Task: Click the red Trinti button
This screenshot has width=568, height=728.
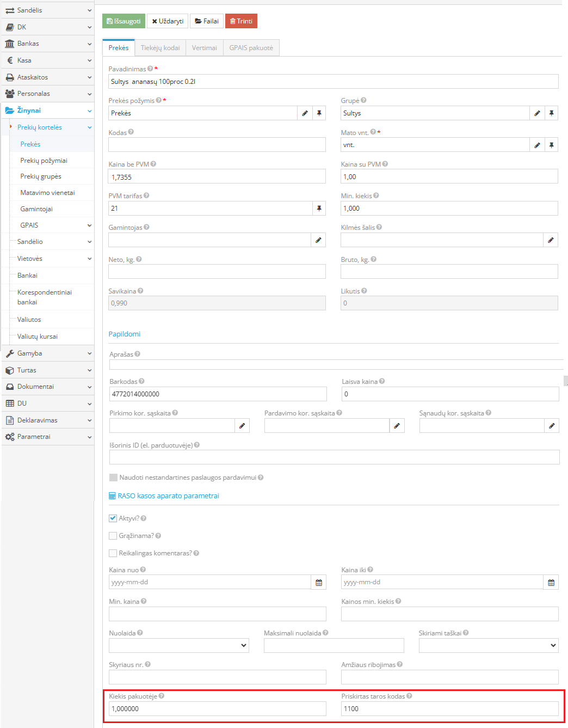Action: 241,21
